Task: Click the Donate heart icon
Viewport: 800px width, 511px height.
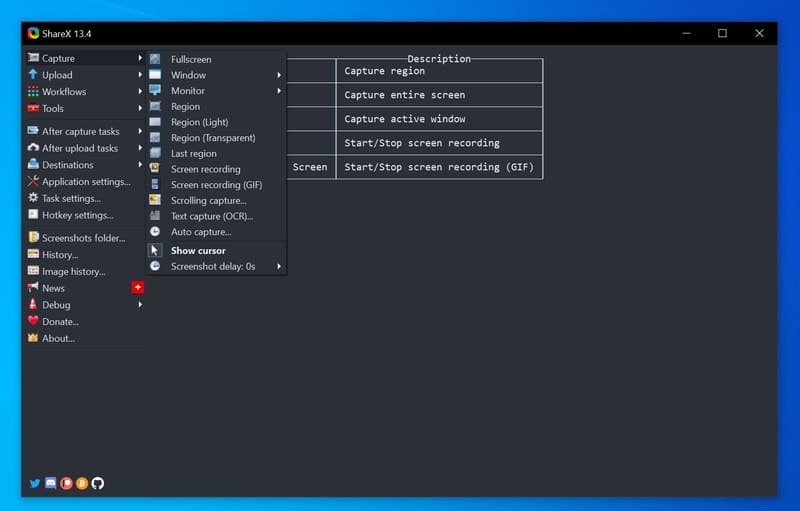Action: click(33, 321)
